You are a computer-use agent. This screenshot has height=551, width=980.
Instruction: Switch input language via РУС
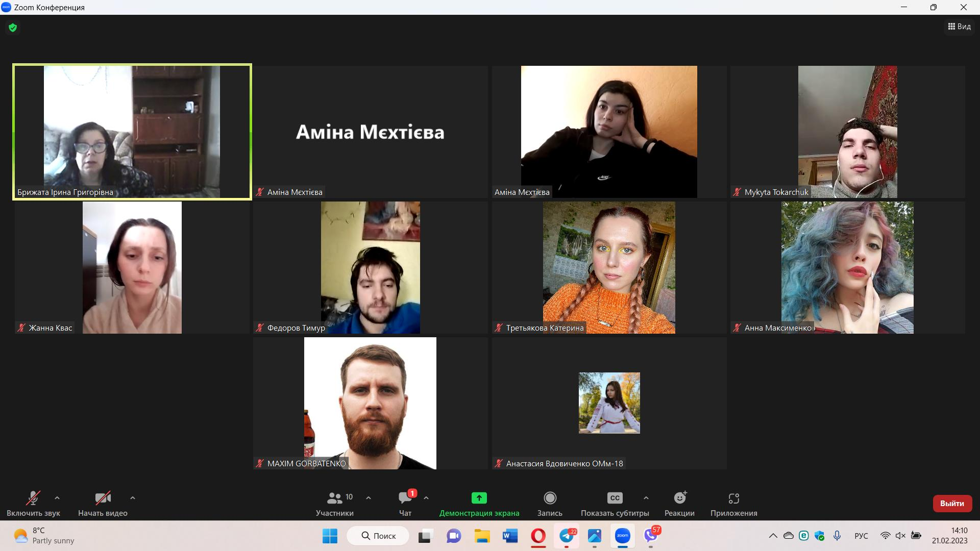tap(861, 536)
